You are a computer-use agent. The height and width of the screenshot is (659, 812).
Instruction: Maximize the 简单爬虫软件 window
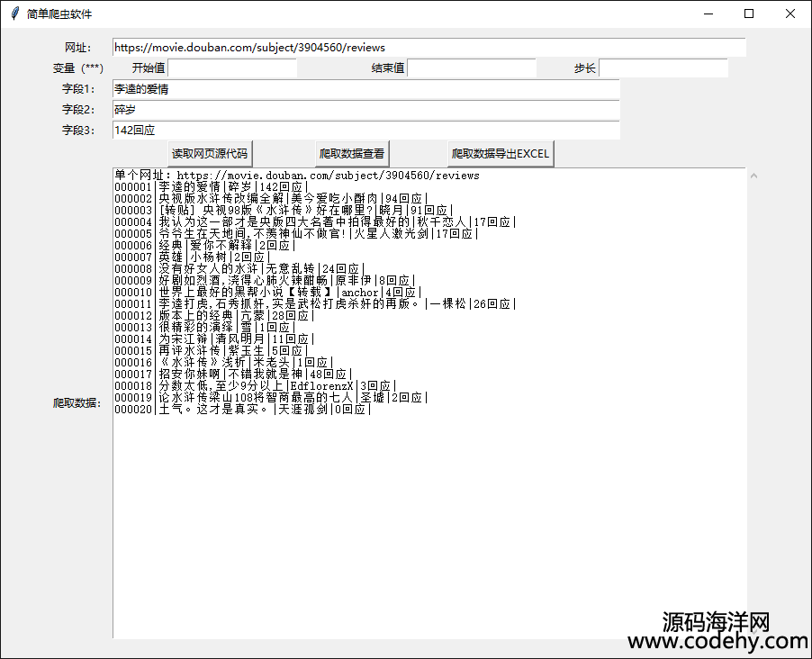point(749,14)
